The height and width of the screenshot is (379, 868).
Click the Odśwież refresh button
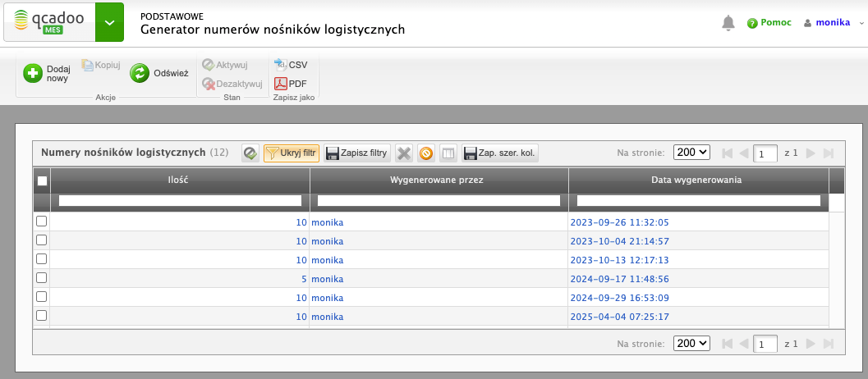click(159, 73)
